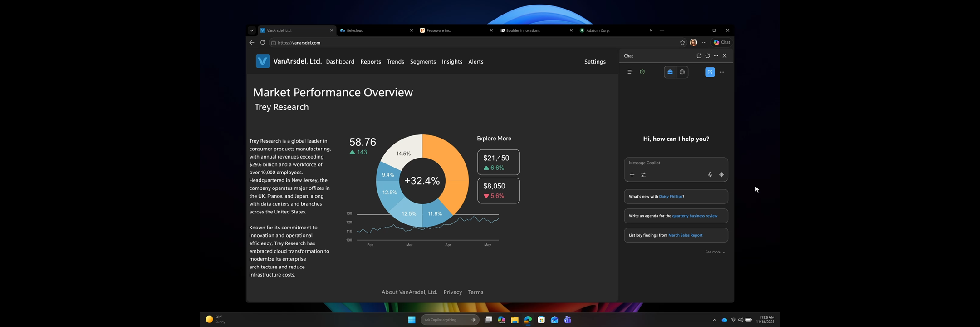
Task: Click the green shield protection icon
Action: 642,72
